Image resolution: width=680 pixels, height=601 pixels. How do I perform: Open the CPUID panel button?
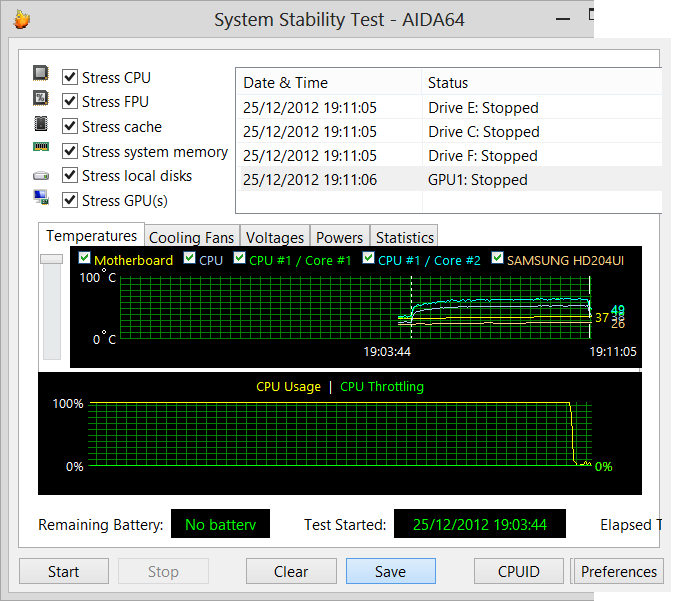[x=518, y=571]
